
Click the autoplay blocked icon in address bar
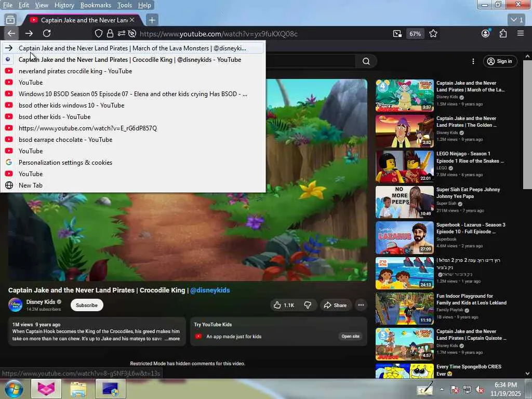132,34
